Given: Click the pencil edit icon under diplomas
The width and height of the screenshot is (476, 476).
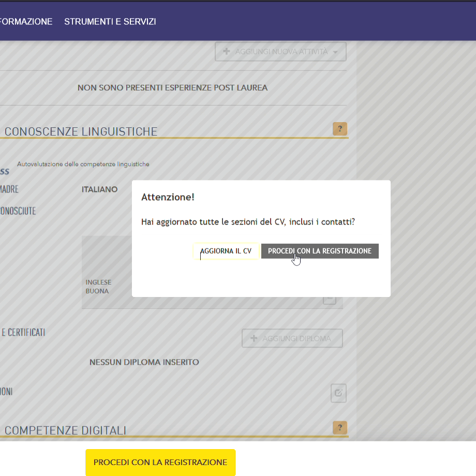Looking at the screenshot, I should (x=338, y=393).
